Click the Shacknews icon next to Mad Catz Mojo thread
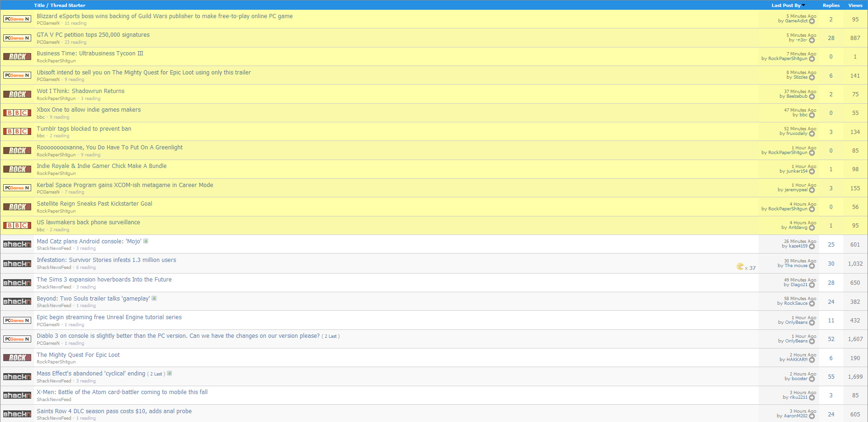This screenshot has width=868, height=422. point(17,244)
